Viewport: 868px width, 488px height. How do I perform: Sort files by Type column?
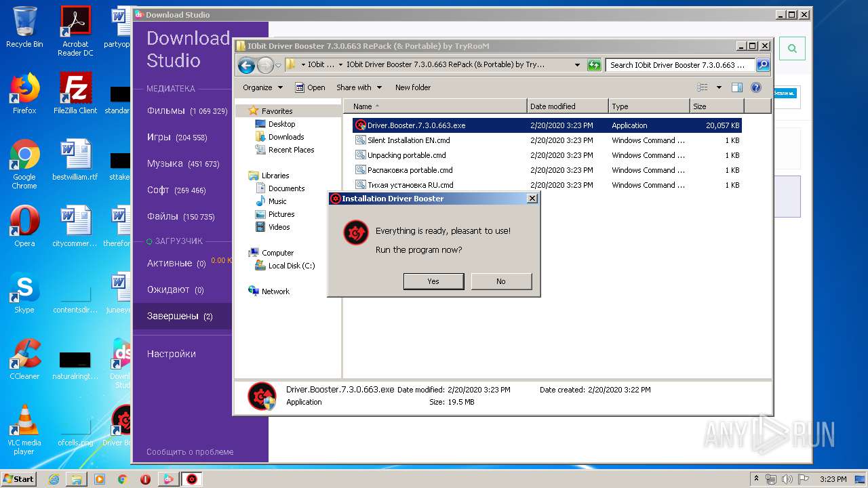[x=649, y=106]
